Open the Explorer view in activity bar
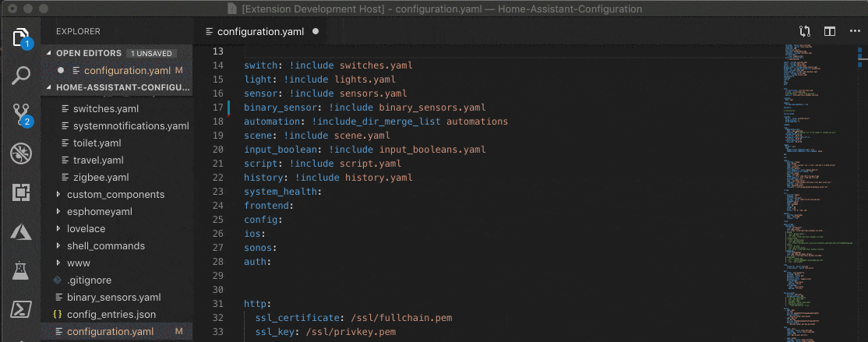This screenshot has height=342, width=868. [20, 37]
